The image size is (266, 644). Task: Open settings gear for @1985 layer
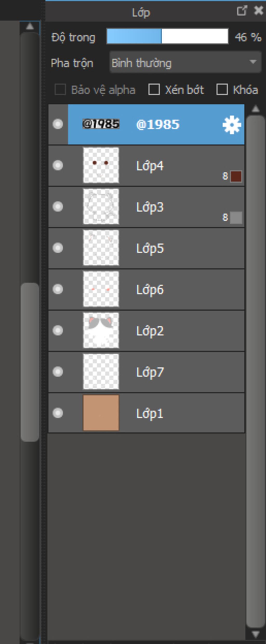click(232, 125)
